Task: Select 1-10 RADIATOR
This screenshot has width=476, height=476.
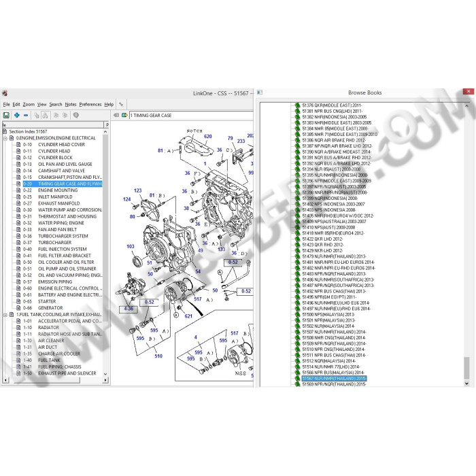Action: tap(41, 328)
